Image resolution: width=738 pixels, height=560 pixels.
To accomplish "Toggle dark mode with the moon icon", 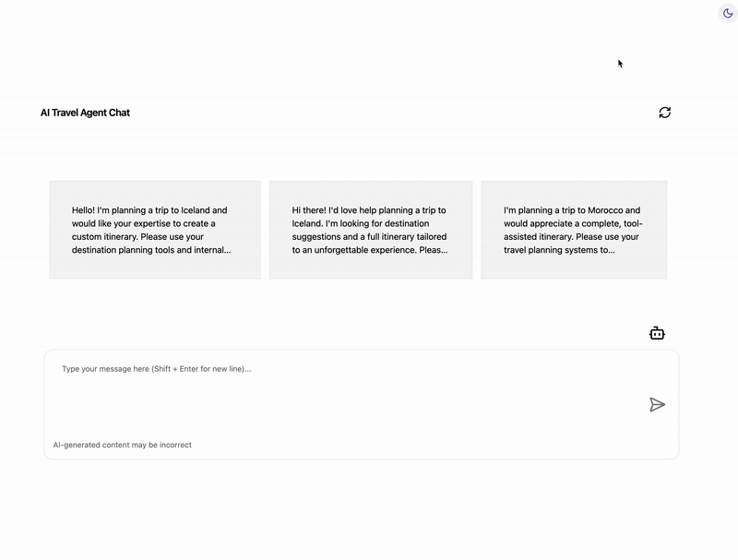I will [x=728, y=13].
